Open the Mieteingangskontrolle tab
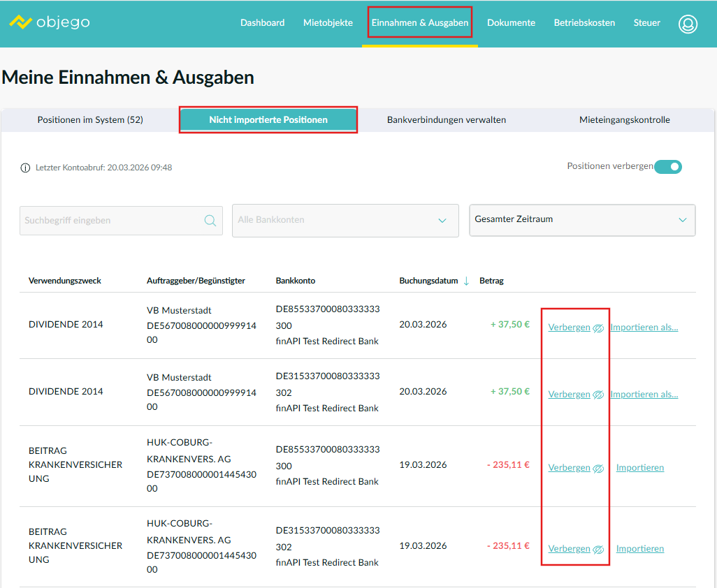The image size is (717, 588). coord(624,120)
